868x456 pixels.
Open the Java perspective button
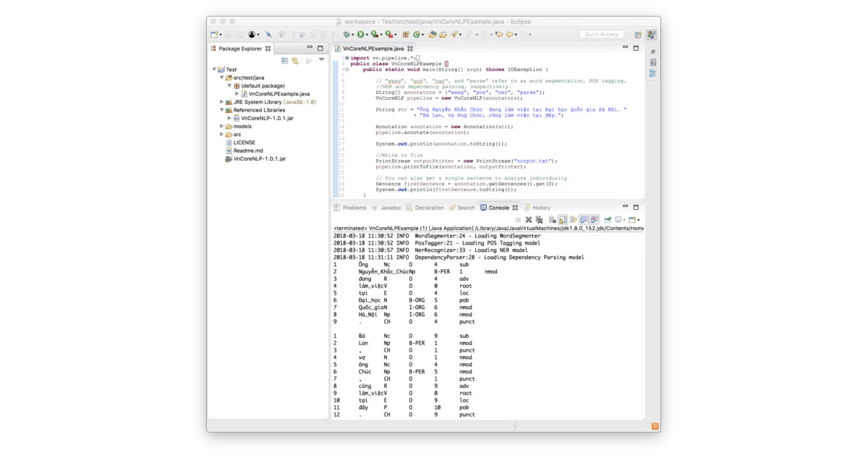point(652,34)
